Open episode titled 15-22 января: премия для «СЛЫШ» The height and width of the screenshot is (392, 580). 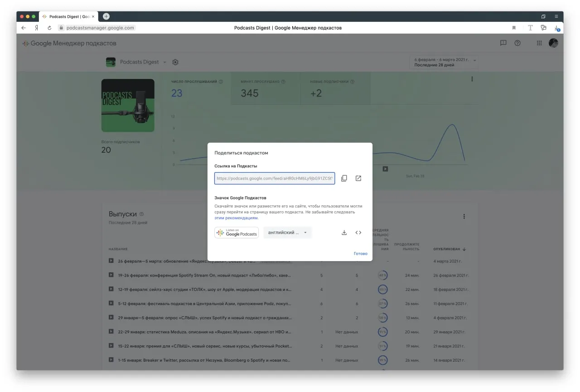tap(204, 346)
